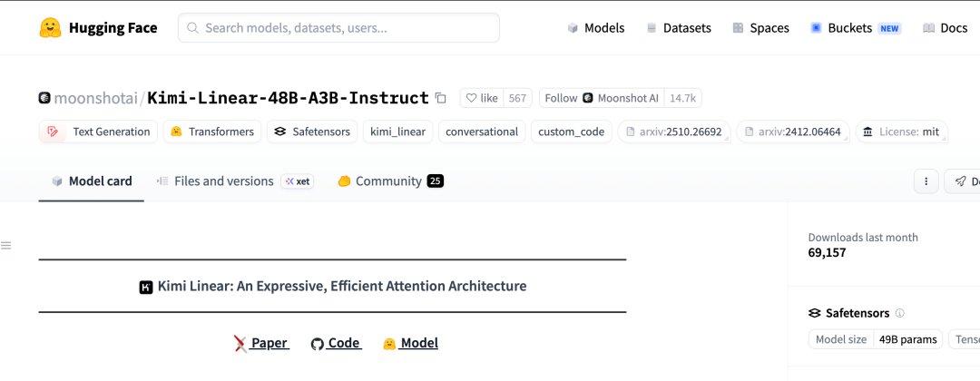
Task: Click the xet badge
Action: [x=298, y=181]
